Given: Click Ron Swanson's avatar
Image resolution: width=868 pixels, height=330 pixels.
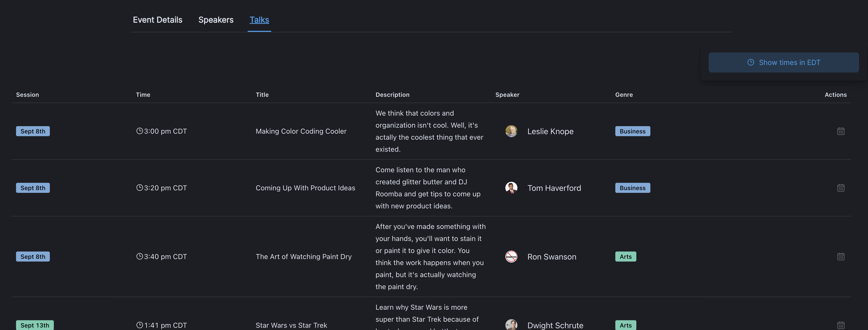Looking at the screenshot, I should pyautogui.click(x=511, y=257).
